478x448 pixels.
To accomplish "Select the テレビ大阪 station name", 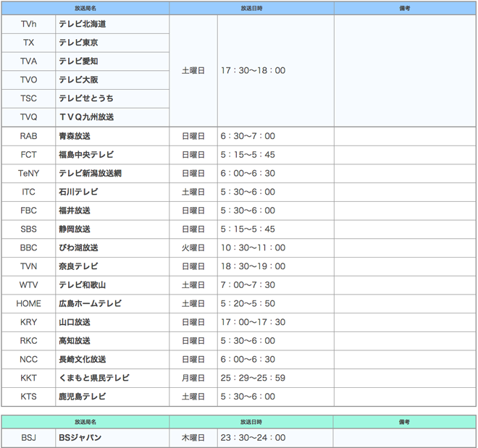I will [x=78, y=80].
